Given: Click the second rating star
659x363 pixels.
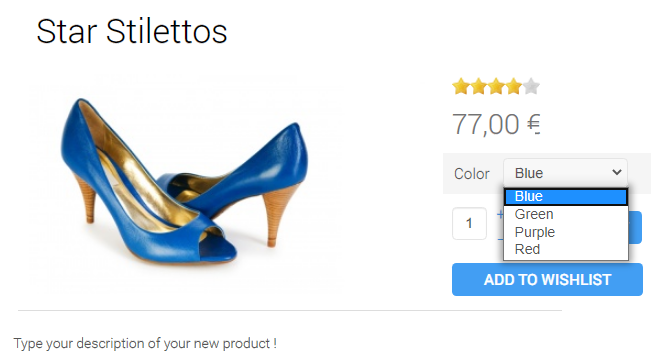Looking at the screenshot, I should [478, 86].
